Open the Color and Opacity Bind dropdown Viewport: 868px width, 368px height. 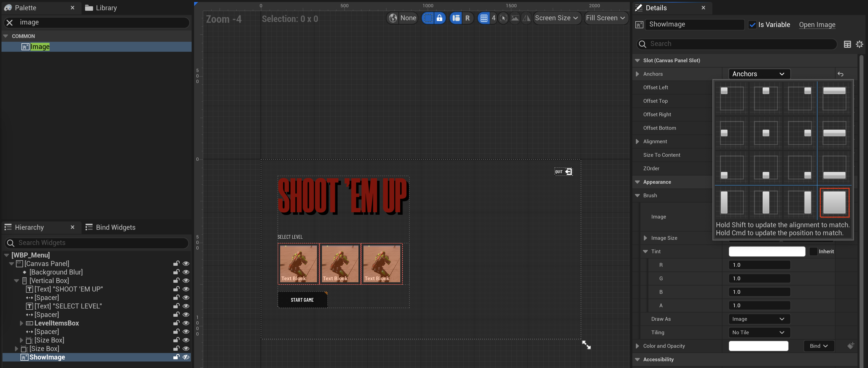point(819,346)
